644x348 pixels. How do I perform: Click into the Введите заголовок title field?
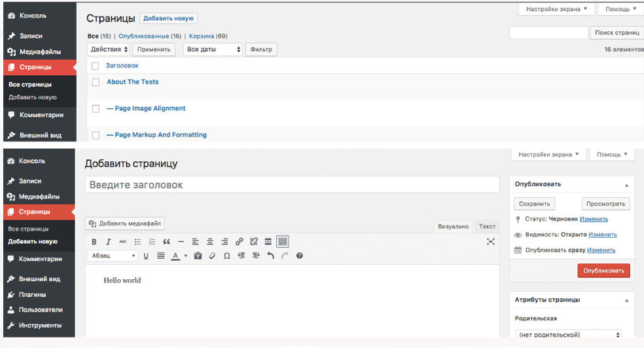293,185
